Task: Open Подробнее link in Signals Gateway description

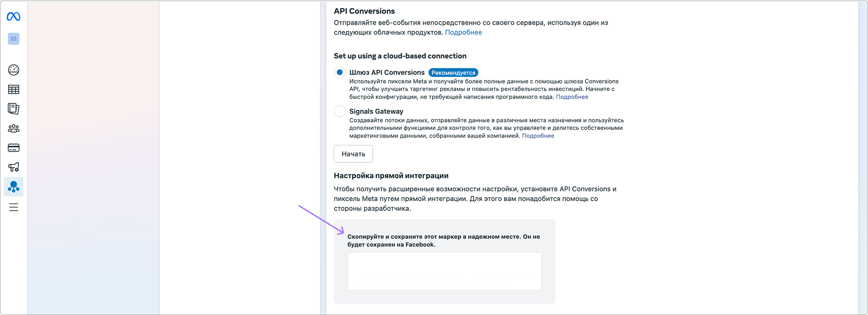Action: (x=538, y=136)
